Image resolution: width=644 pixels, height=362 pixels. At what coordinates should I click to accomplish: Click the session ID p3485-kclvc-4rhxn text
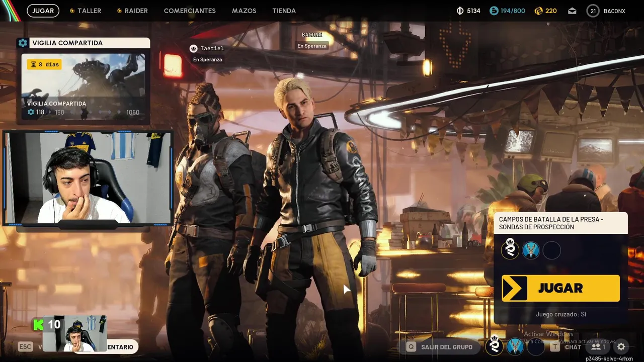pos(609,359)
